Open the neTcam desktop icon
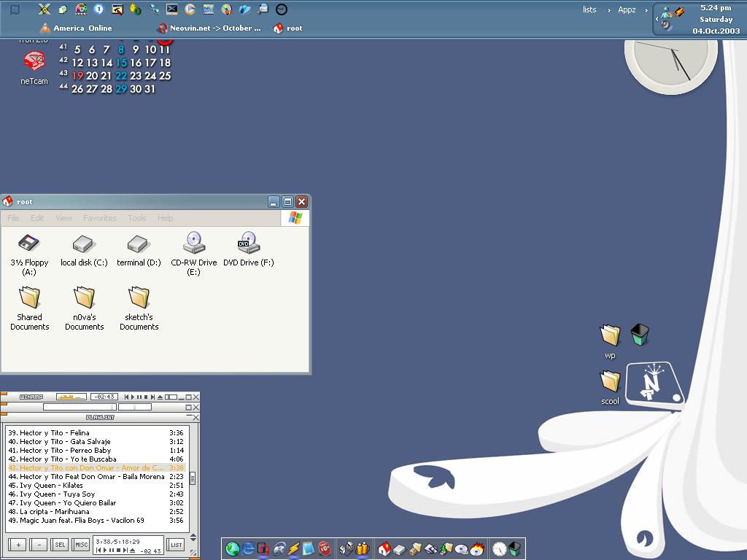This screenshot has height=560, width=747. [x=34, y=61]
